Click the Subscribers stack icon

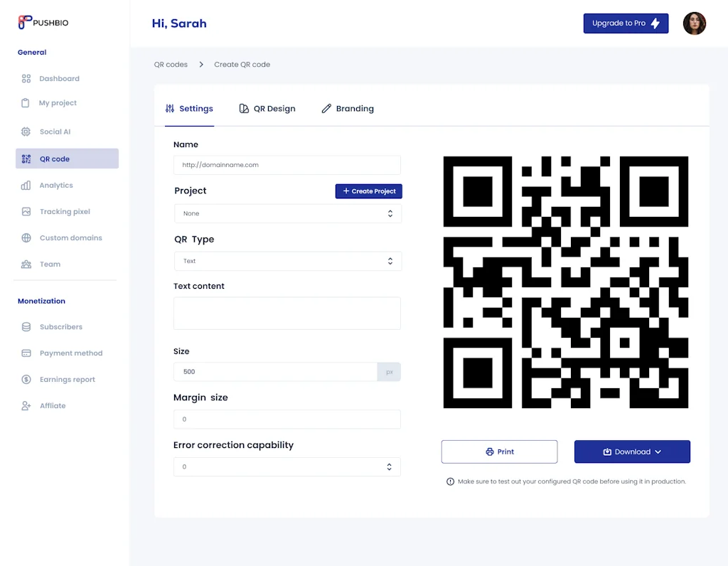click(26, 327)
